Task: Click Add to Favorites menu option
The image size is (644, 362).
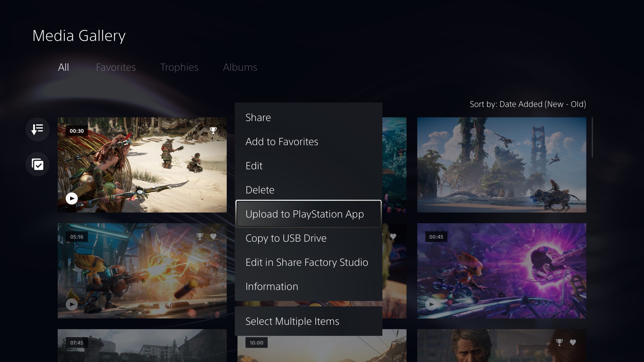Action: pyautogui.click(x=282, y=142)
